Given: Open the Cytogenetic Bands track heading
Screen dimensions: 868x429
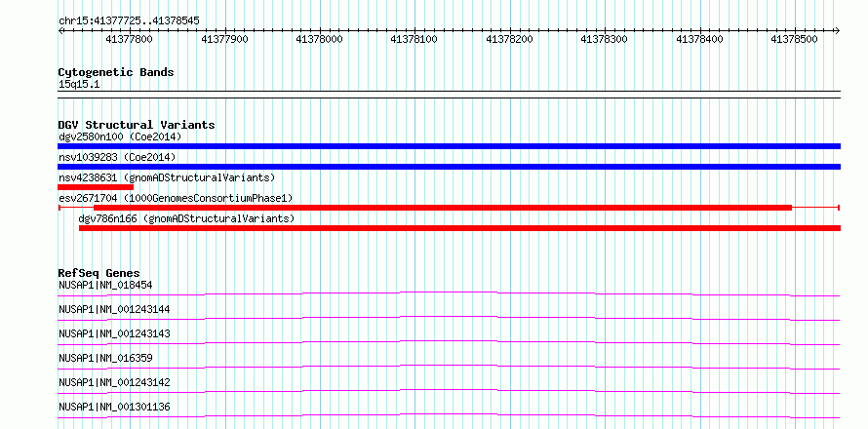Looking at the screenshot, I should [x=116, y=72].
